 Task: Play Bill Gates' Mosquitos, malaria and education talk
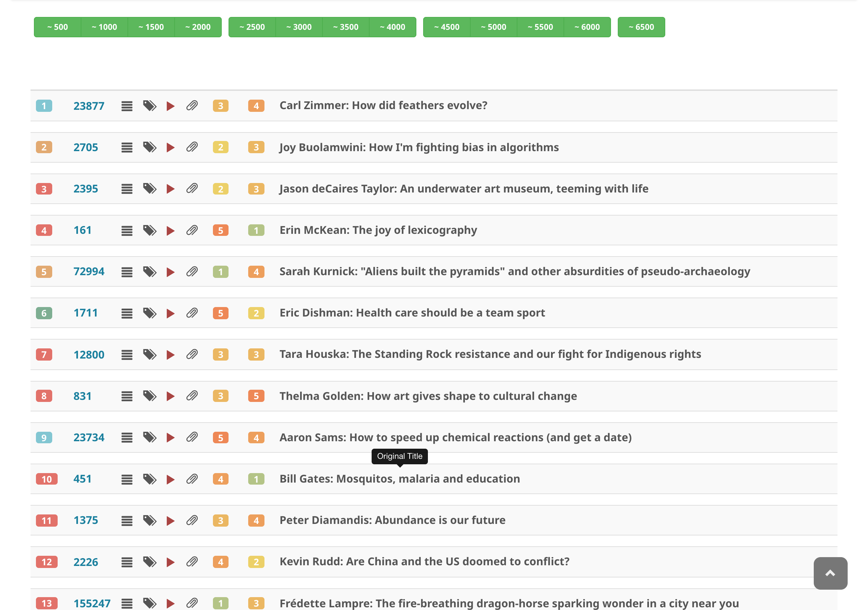(171, 479)
